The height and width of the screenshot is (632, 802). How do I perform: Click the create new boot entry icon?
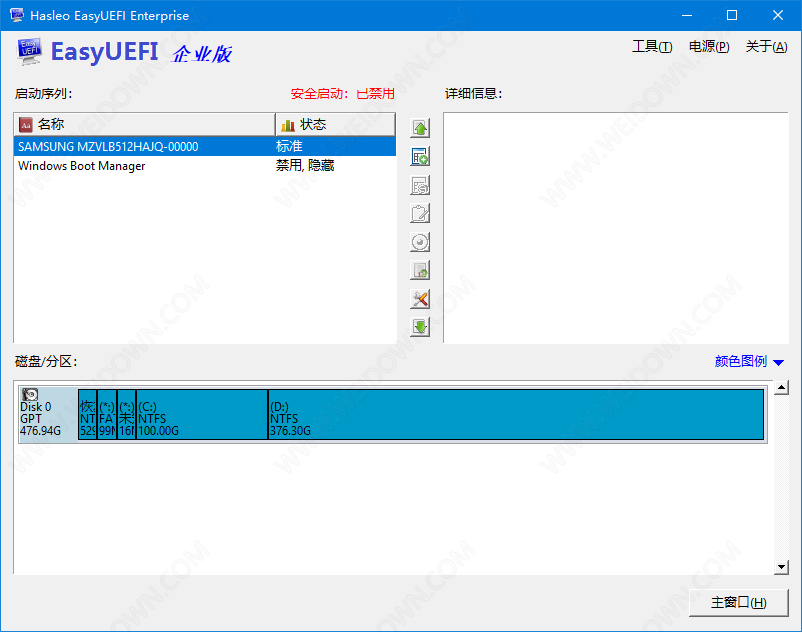pos(420,156)
